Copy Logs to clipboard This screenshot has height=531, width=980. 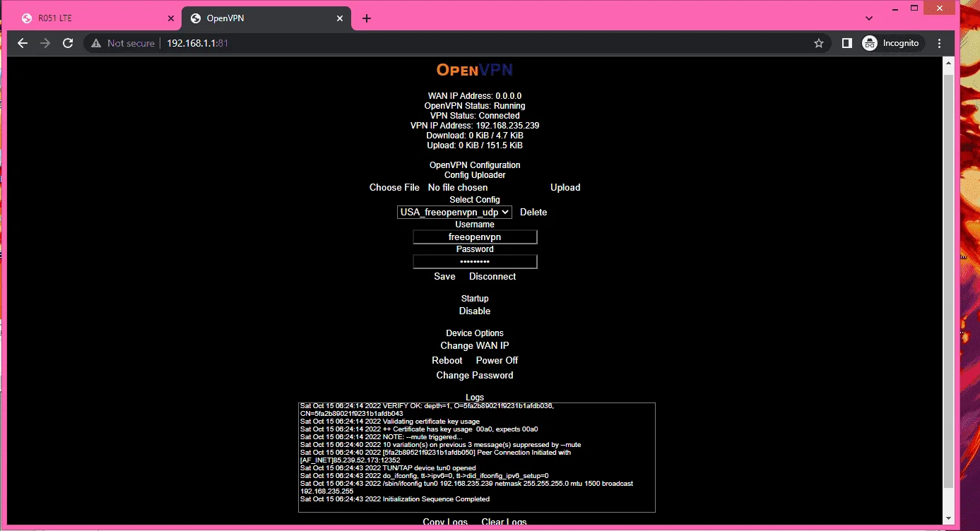(445, 523)
